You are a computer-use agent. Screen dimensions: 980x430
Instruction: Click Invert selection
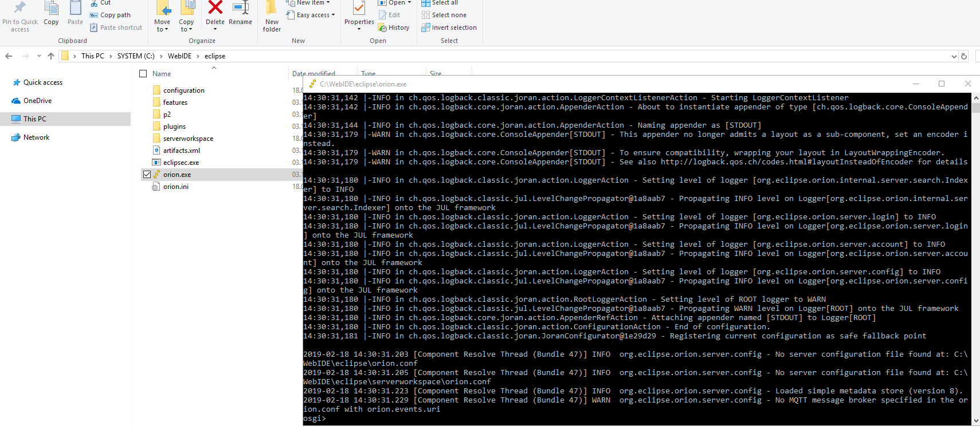pyautogui.click(x=449, y=27)
